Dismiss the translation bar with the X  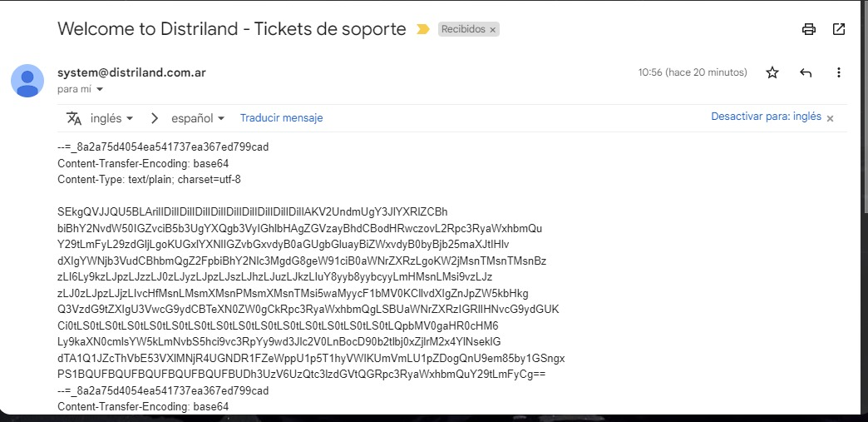tap(830, 118)
